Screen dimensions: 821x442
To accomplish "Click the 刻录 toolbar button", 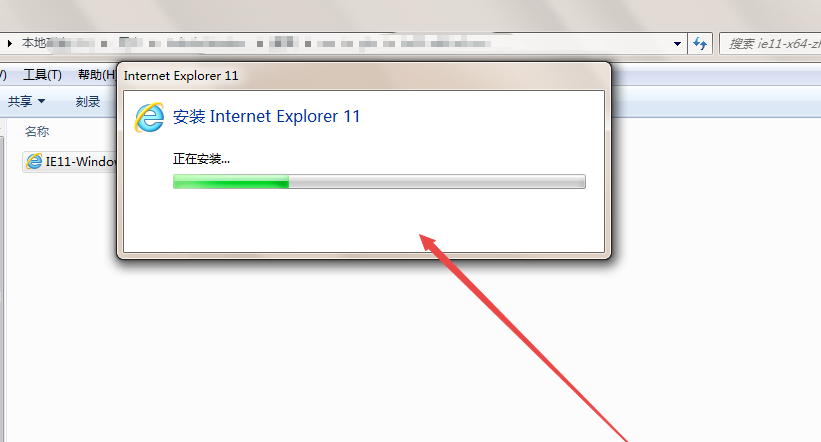I will 87,102.
